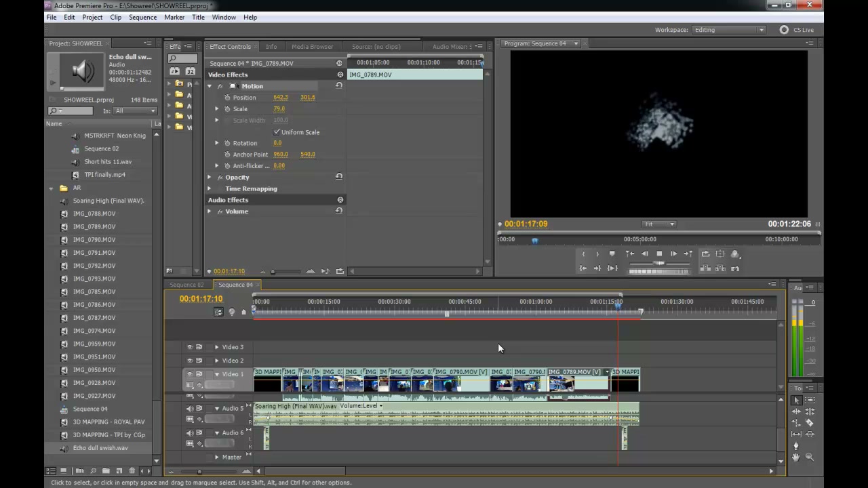Select the Razor tool in Tools panel

(x=810, y=422)
